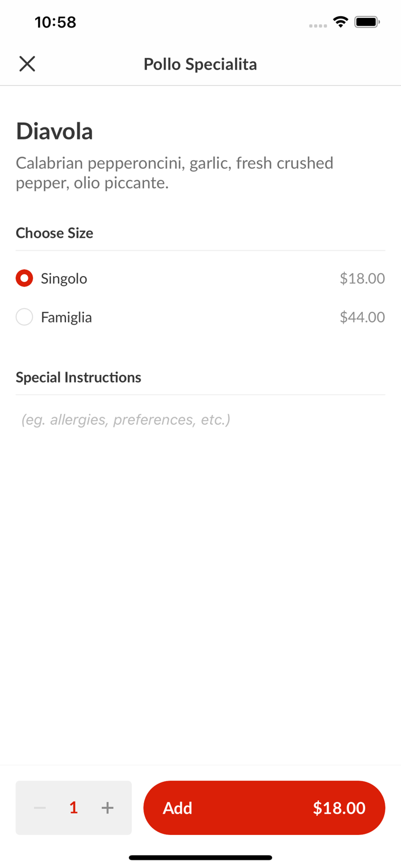The width and height of the screenshot is (401, 868).
Task: Tap the cellular signal dots indicator
Action: pyautogui.click(x=318, y=24)
